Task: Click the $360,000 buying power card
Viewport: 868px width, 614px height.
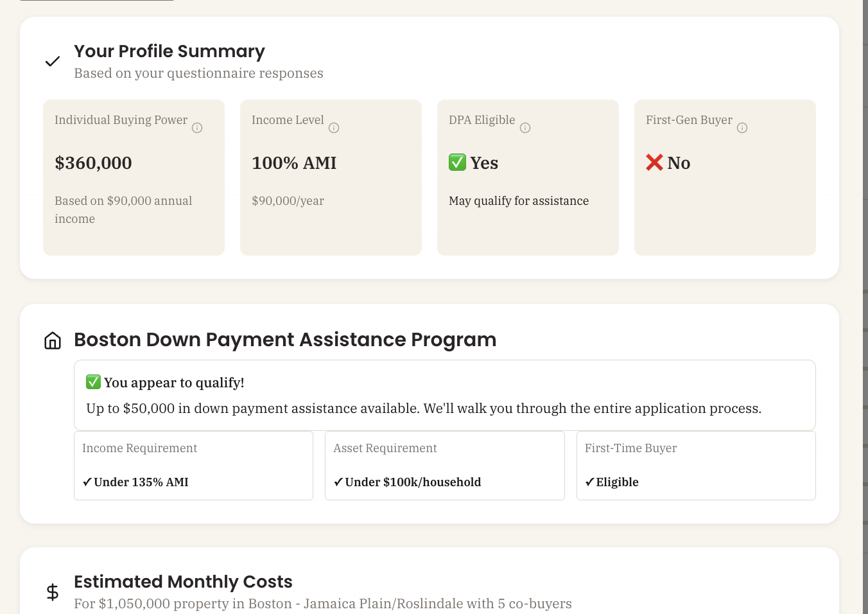Action: (134, 177)
